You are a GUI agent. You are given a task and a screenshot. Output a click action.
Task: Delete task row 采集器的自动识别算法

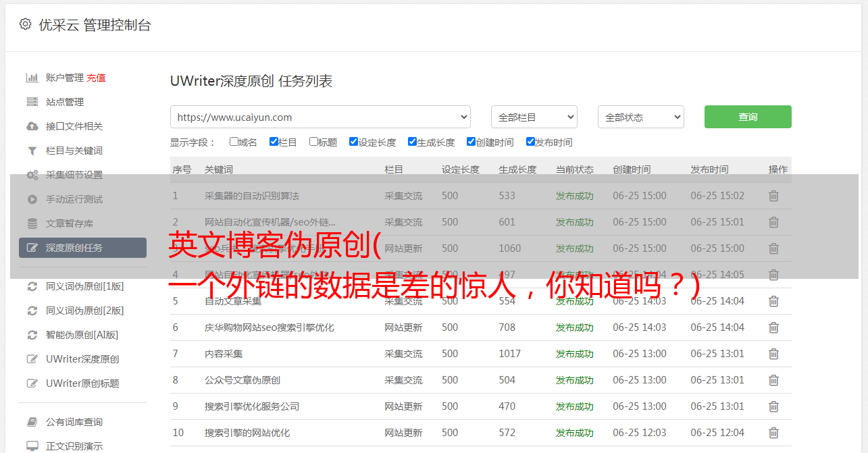click(773, 196)
